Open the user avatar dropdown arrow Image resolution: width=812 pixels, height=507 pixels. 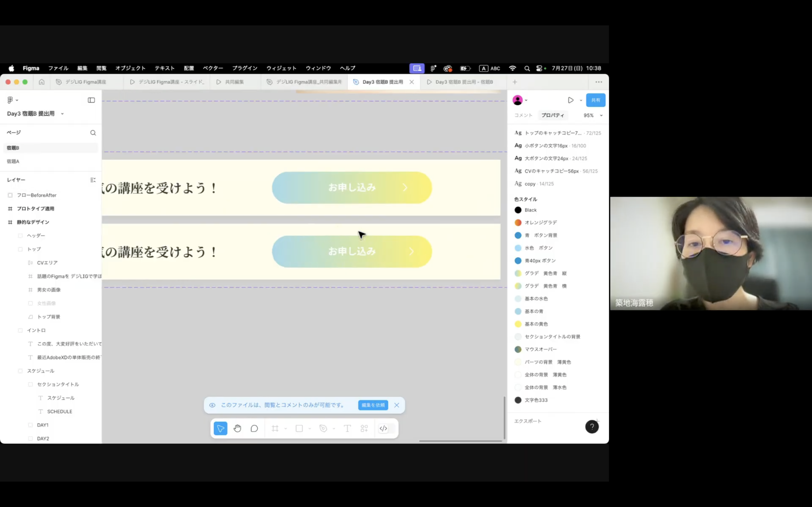[x=526, y=100]
